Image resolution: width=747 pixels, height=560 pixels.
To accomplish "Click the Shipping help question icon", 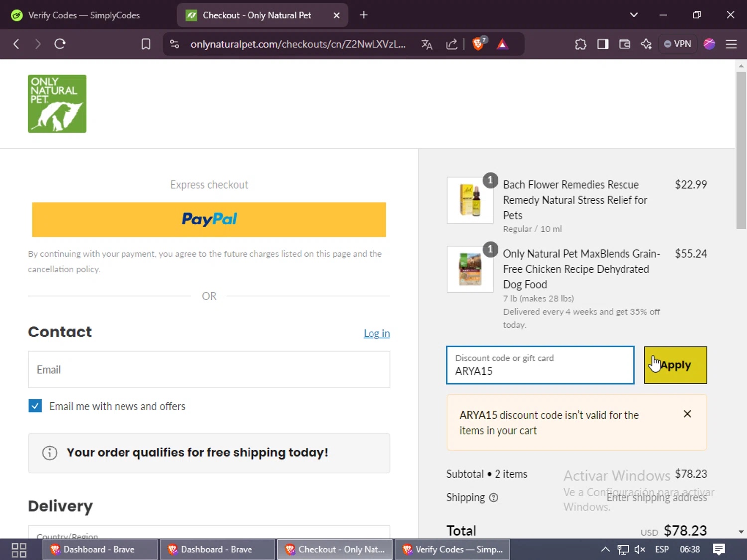I will [493, 497].
